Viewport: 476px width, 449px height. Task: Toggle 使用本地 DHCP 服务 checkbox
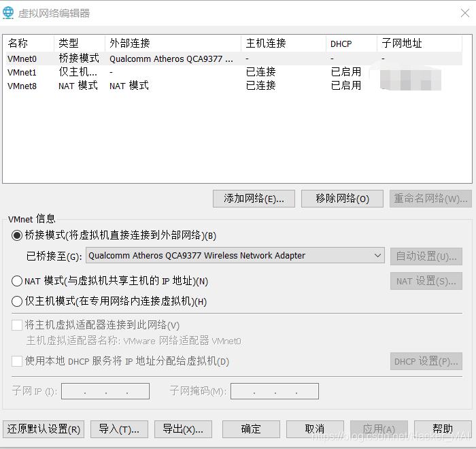[17, 361]
